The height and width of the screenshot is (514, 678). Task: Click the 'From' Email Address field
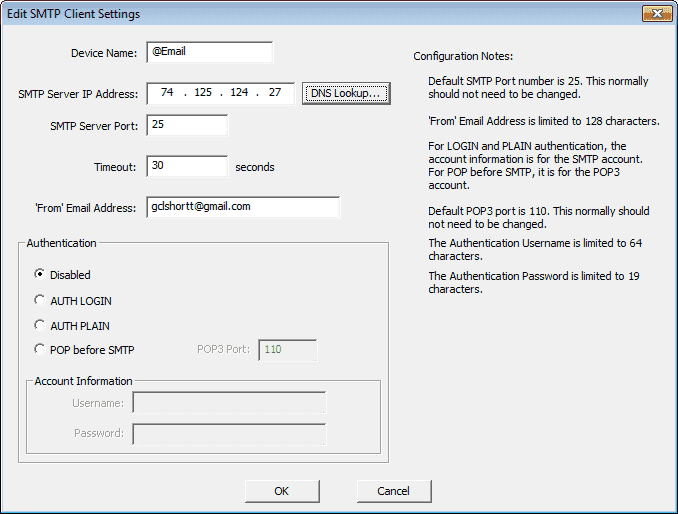(x=243, y=208)
